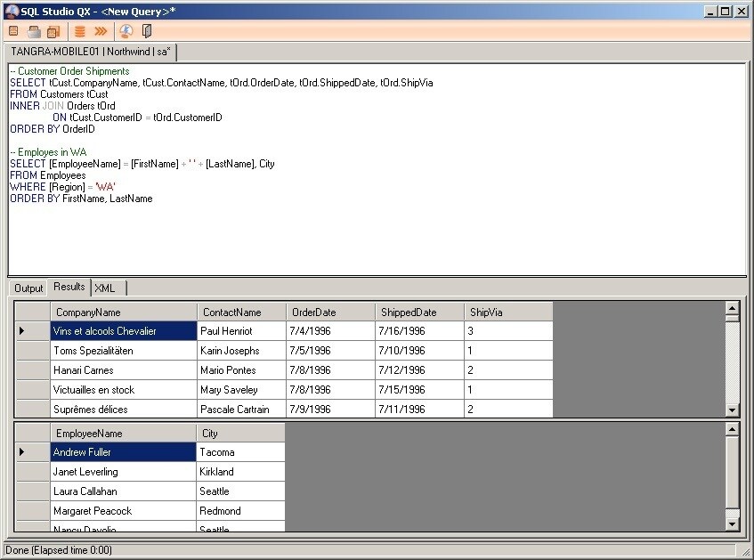The height and width of the screenshot is (560, 754).
Task: Click the open file folder toolbar icon
Action: pyautogui.click(x=34, y=31)
